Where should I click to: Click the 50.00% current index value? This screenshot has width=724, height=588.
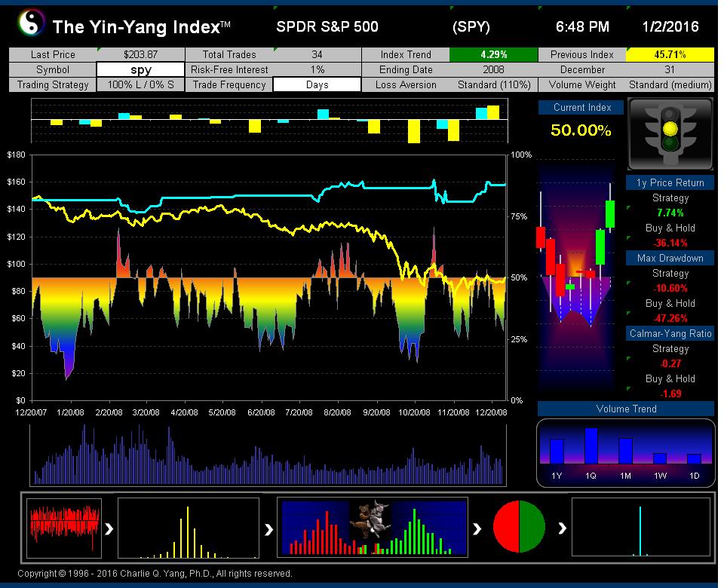pyautogui.click(x=581, y=130)
